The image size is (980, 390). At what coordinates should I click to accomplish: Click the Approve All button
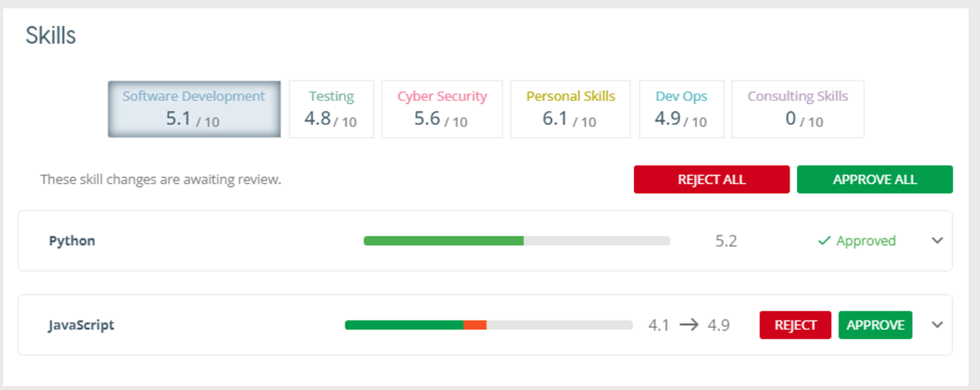click(x=874, y=180)
